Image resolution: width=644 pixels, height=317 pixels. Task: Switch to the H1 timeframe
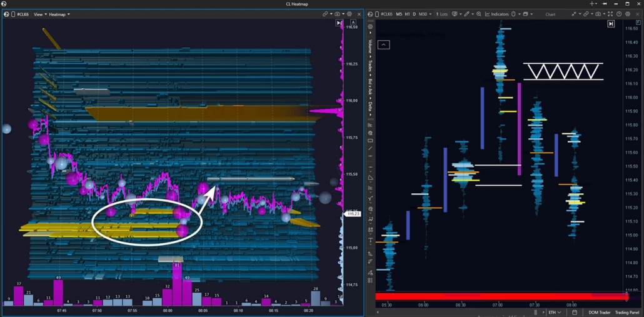click(x=407, y=14)
